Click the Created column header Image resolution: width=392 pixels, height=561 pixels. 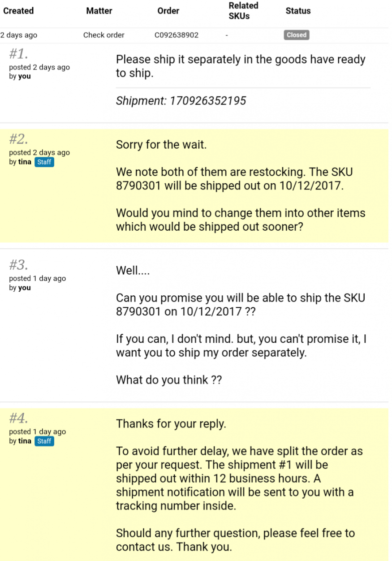18,11
